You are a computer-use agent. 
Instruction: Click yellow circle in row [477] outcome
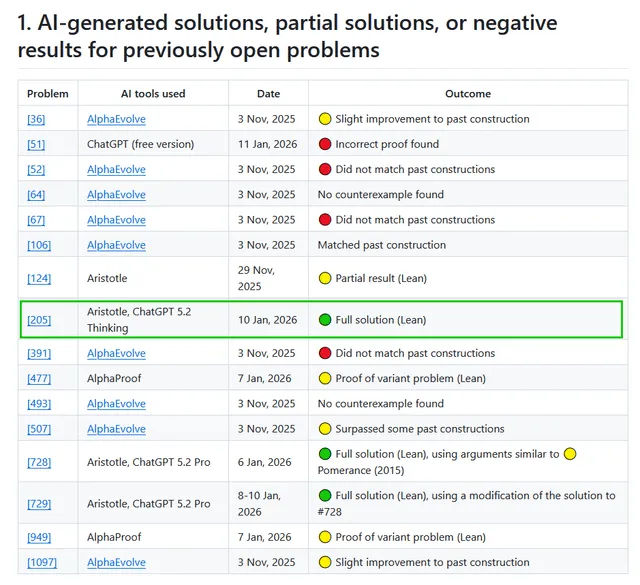click(325, 378)
